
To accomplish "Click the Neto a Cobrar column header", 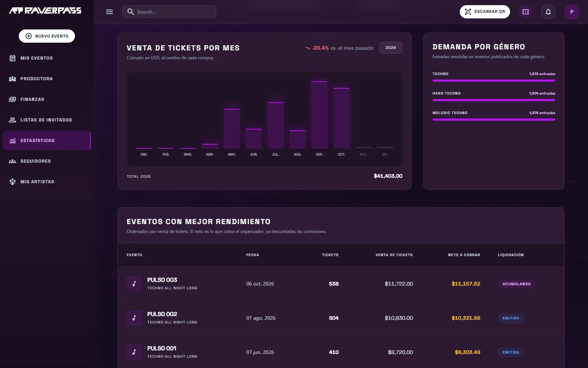I will [464, 255].
